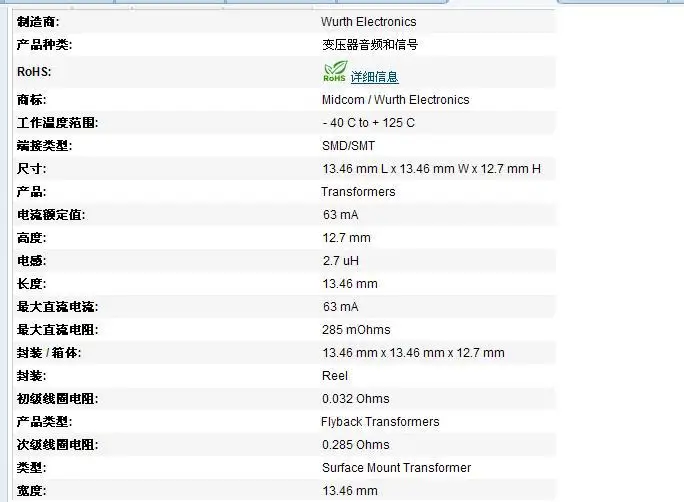Click the 次级线圈电阻 label
The width and height of the screenshot is (684, 502).
click(x=58, y=445)
